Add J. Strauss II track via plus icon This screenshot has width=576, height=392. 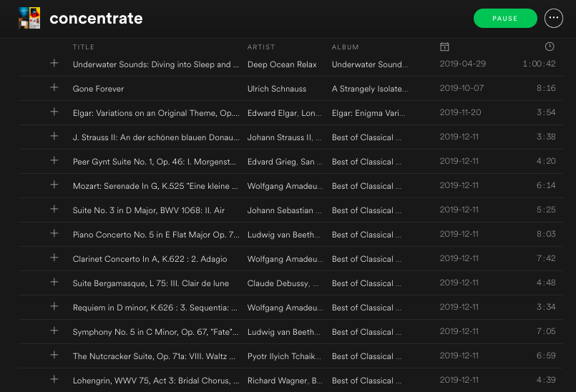tap(54, 136)
